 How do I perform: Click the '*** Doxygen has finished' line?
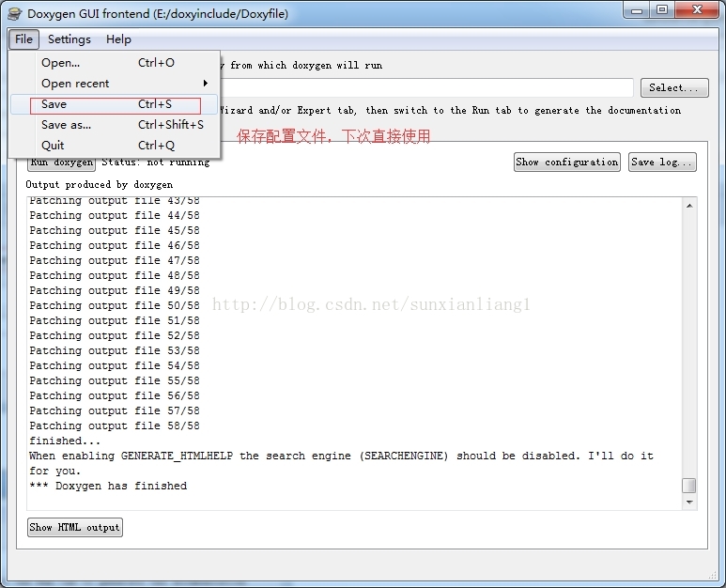108,487
